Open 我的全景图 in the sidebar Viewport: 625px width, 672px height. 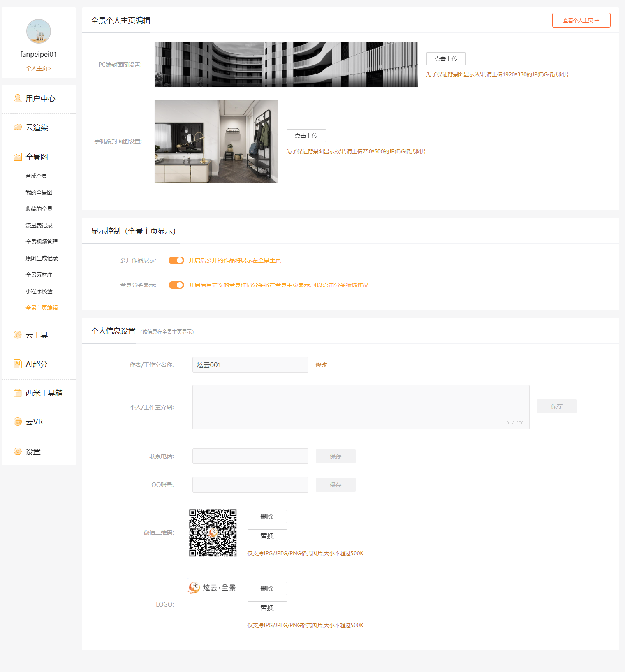tap(39, 192)
